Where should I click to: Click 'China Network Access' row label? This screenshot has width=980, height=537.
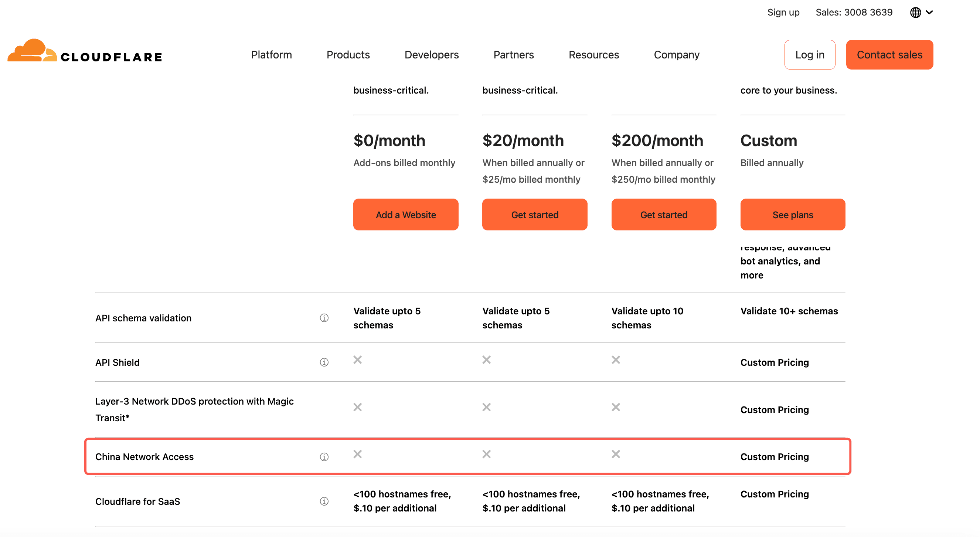pyautogui.click(x=144, y=457)
